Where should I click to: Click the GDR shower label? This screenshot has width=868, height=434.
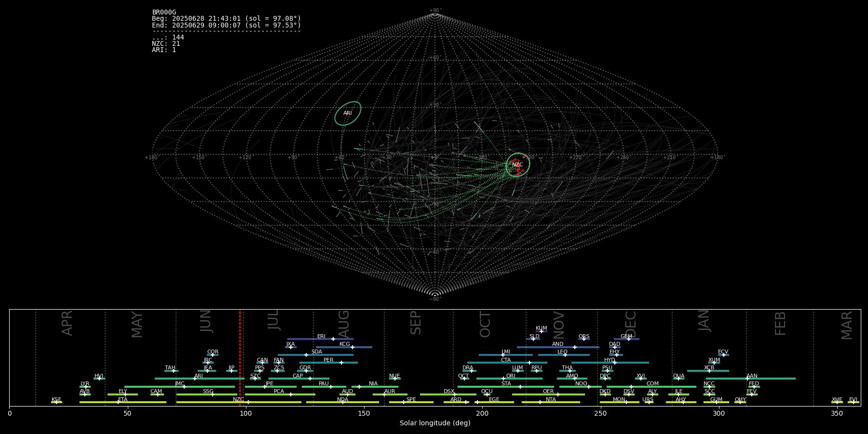click(305, 368)
